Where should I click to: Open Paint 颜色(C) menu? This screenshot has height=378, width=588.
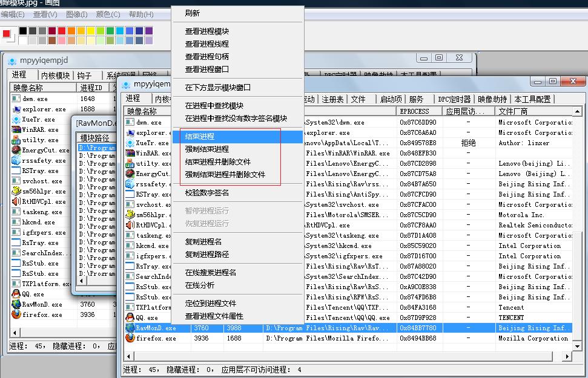tap(108, 15)
